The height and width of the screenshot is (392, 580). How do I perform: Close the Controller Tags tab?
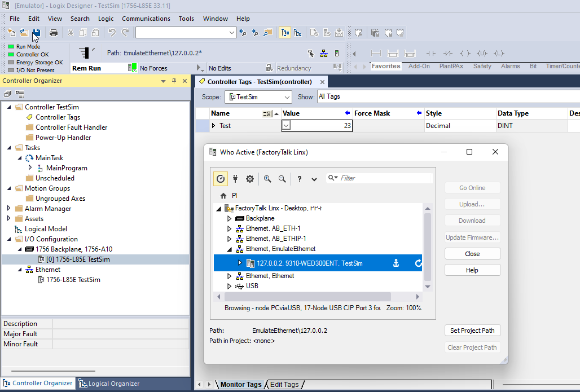click(x=323, y=82)
